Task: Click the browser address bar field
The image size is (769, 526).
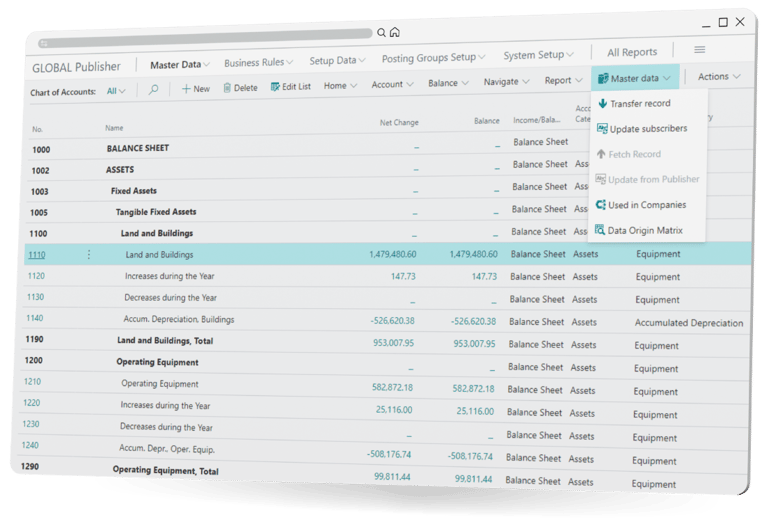Action: pyautogui.click(x=205, y=38)
